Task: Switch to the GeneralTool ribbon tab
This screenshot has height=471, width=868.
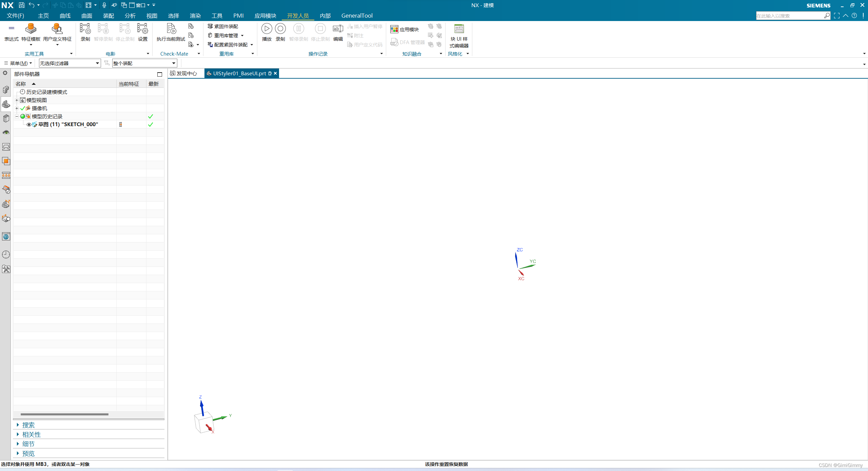Action: (x=357, y=16)
